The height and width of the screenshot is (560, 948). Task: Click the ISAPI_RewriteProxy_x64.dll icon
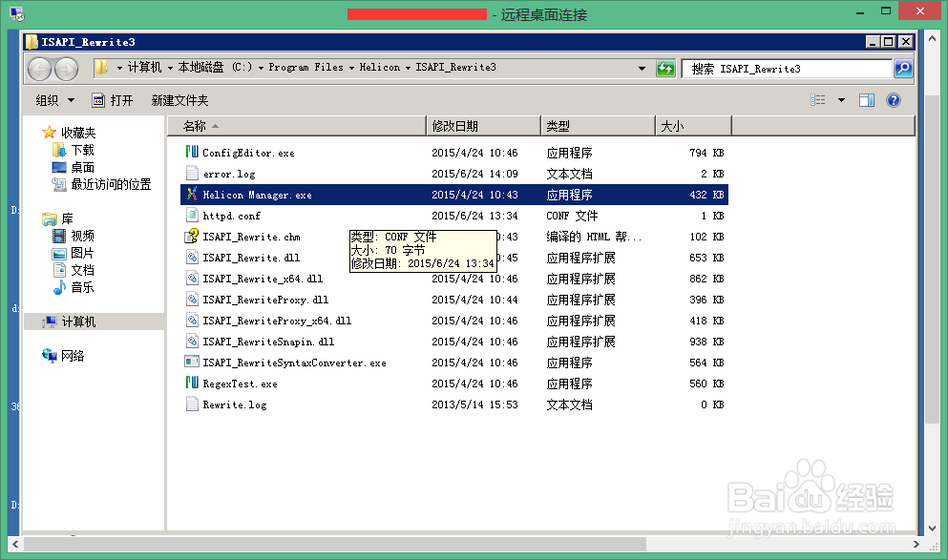pos(192,321)
